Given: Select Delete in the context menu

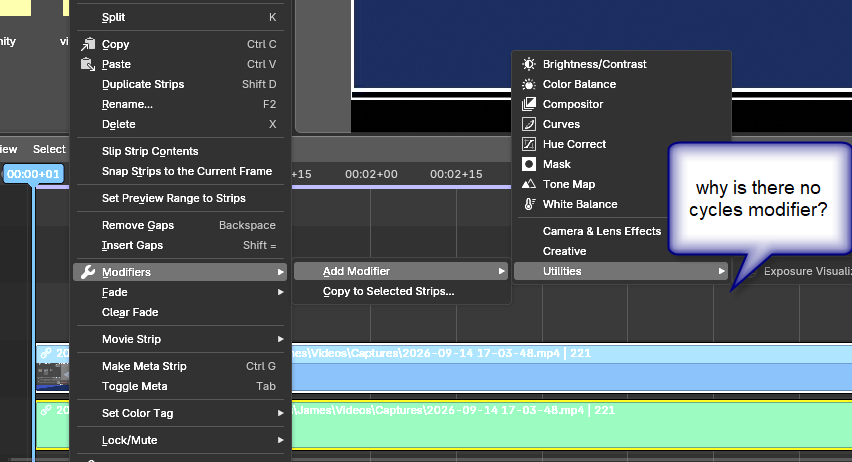Looking at the screenshot, I should [x=180, y=124].
